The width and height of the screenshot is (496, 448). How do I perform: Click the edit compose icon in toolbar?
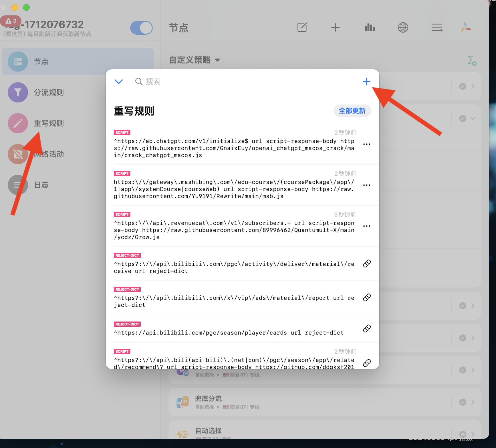click(x=302, y=27)
